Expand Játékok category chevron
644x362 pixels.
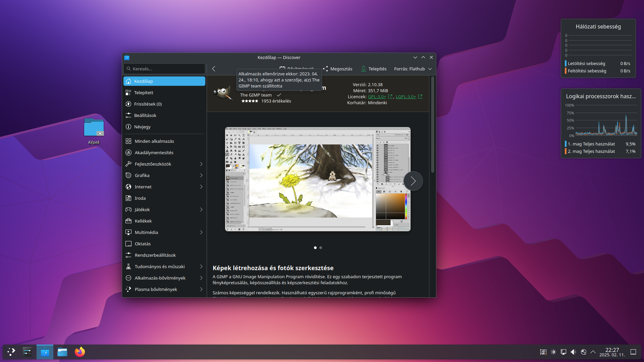click(201, 209)
